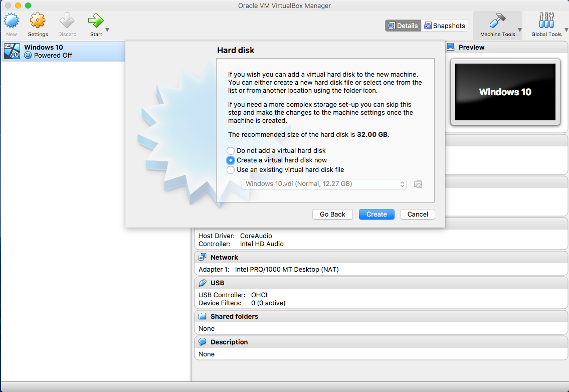Click the green maximize window button
Screen dimensions: 569x392
tap(28, 6)
